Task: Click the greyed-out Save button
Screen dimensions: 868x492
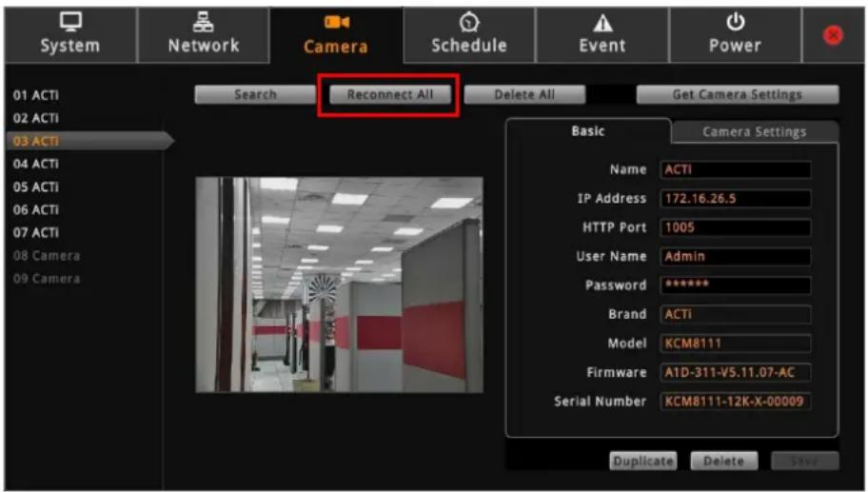Action: pos(805,461)
